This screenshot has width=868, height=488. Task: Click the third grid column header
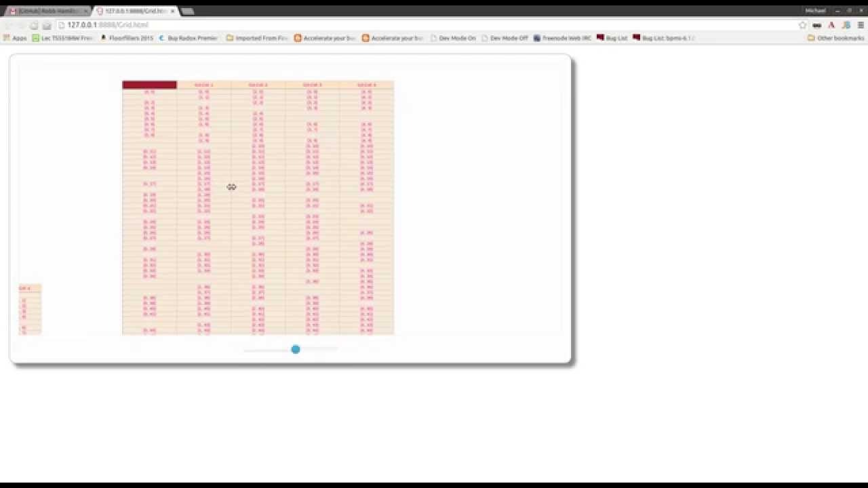[x=312, y=85]
